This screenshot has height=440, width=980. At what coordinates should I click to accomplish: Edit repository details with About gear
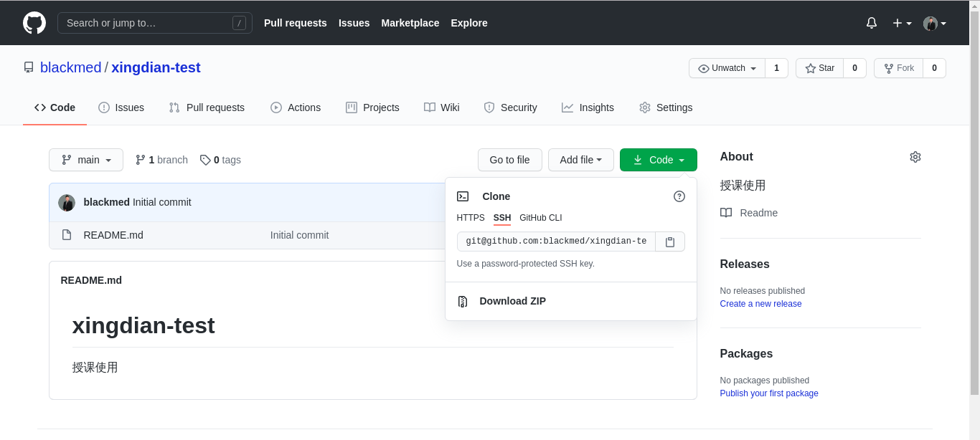(x=915, y=157)
